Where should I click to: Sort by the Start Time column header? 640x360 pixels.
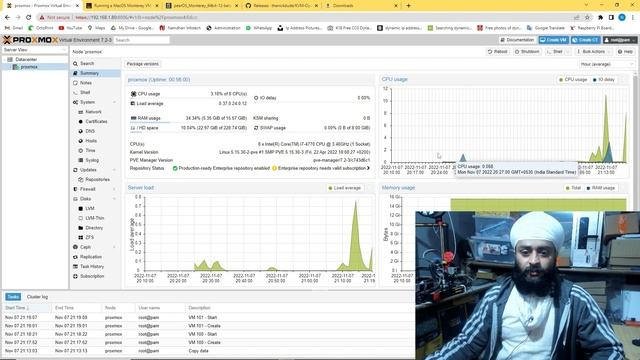pos(27,308)
